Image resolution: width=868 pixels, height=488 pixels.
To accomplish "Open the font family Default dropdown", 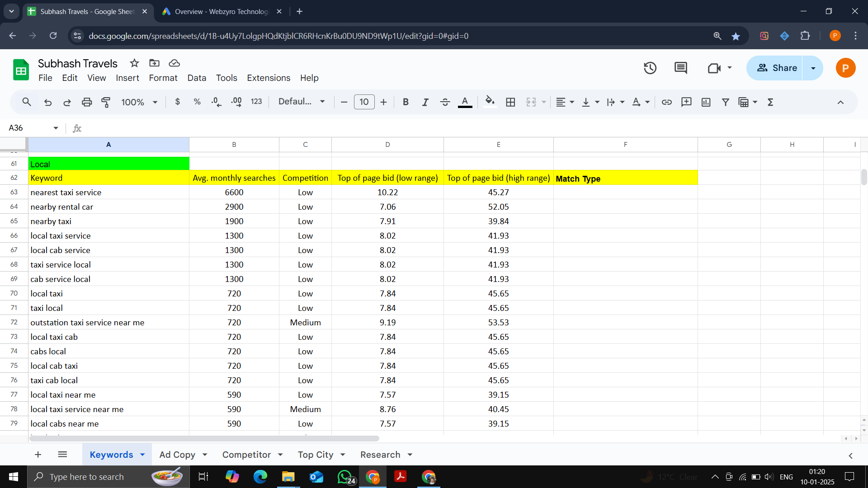I will click(x=302, y=102).
